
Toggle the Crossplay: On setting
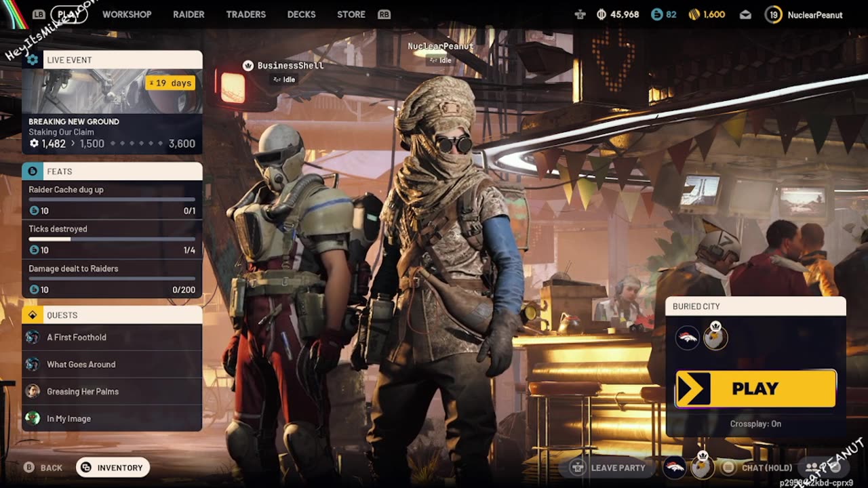pyautogui.click(x=755, y=424)
